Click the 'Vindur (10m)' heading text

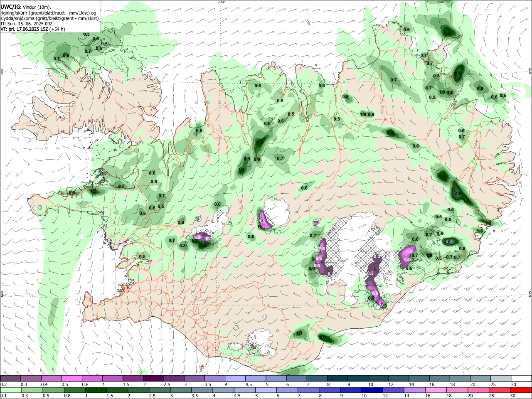tap(36, 7)
